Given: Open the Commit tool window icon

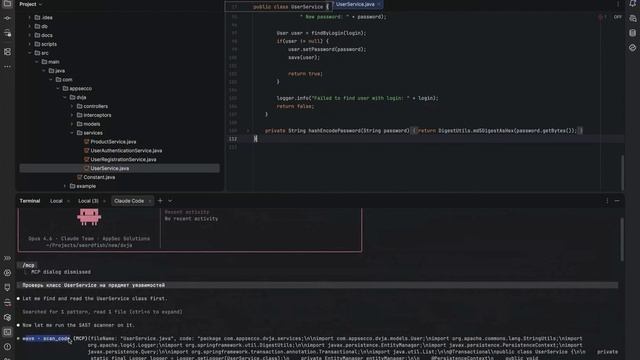Looking at the screenshot, I should 7,18.
